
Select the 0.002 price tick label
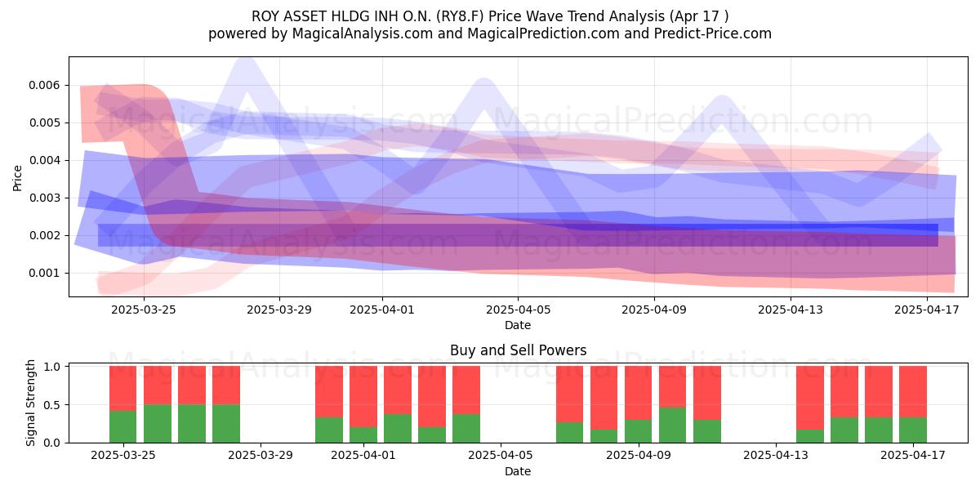click(x=45, y=235)
